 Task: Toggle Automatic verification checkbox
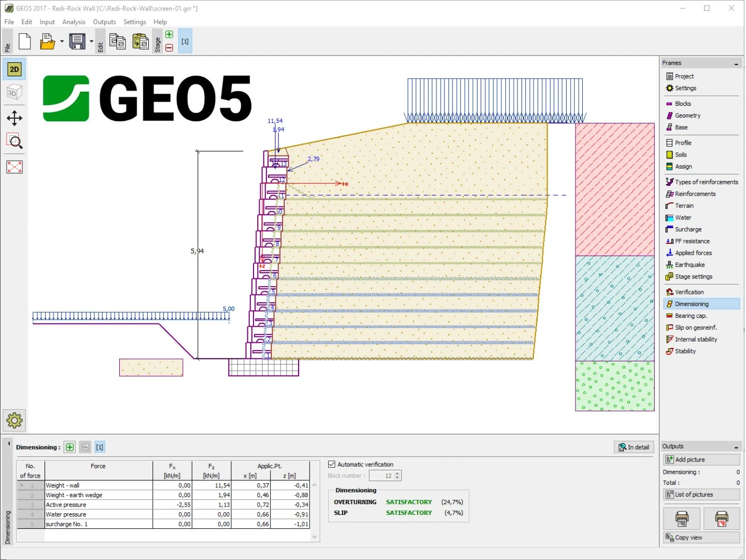click(332, 465)
